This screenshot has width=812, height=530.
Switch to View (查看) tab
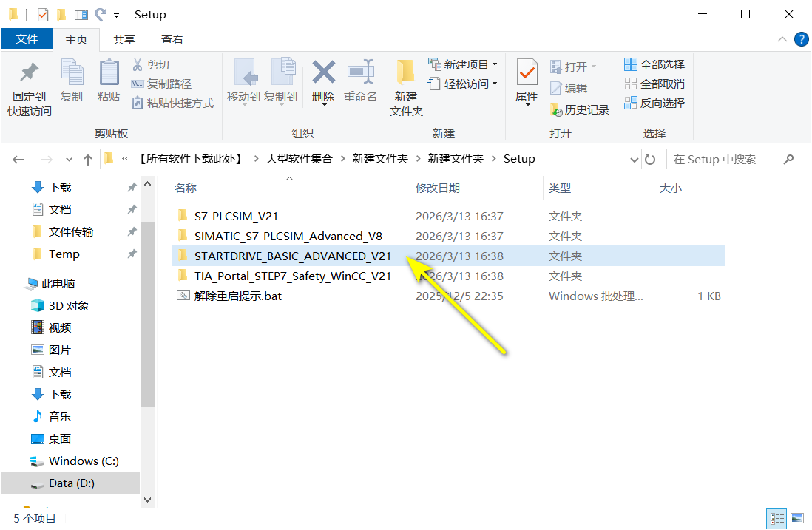(172, 39)
